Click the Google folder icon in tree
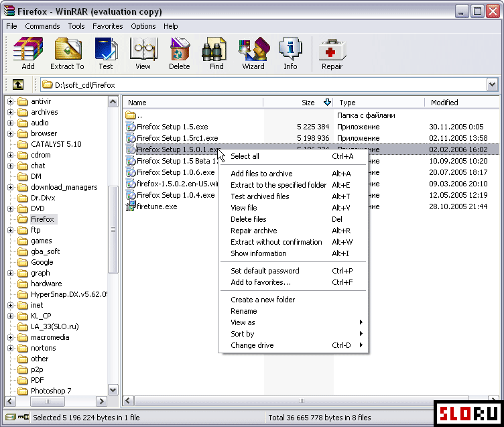 pyautogui.click(x=23, y=262)
